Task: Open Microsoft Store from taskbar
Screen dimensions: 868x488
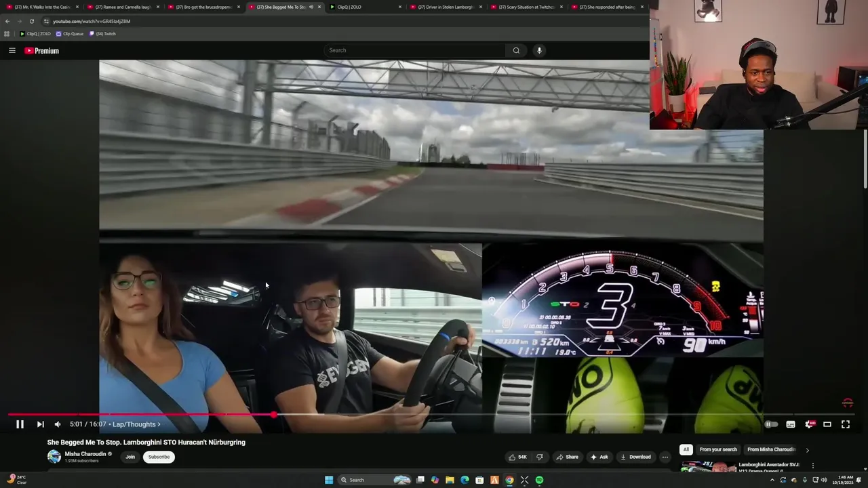Action: (479, 480)
